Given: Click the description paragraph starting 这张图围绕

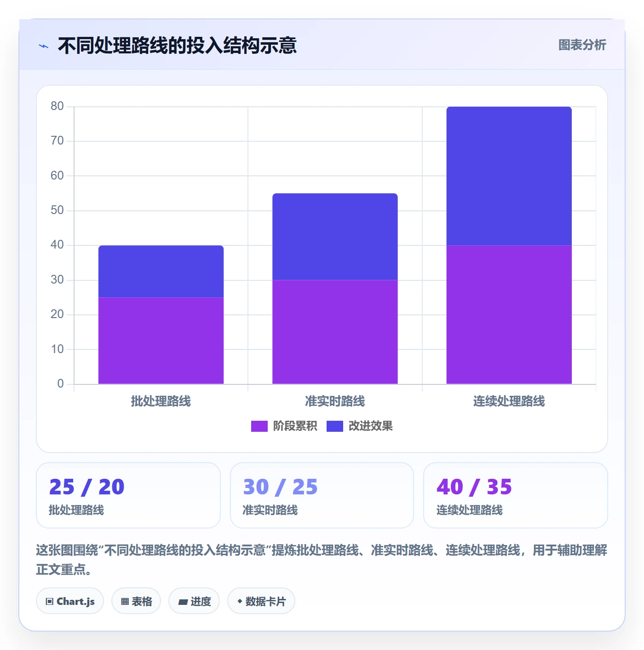Looking at the screenshot, I should click(322, 560).
